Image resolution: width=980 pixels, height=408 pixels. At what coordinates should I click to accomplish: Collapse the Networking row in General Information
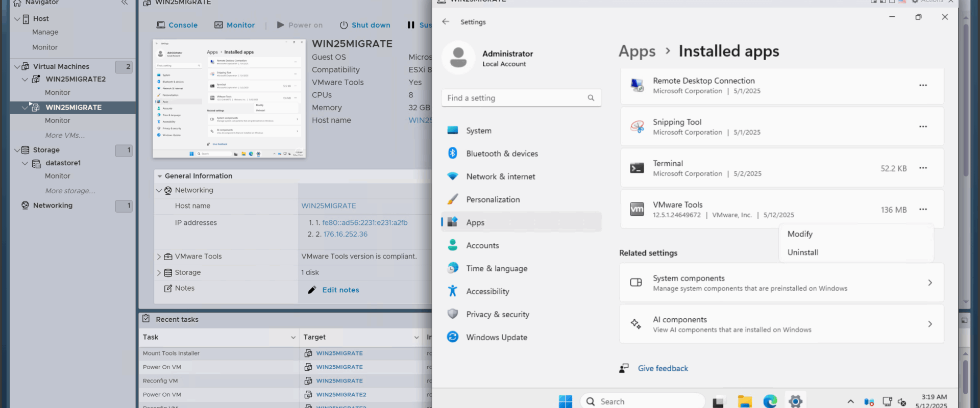point(159,190)
